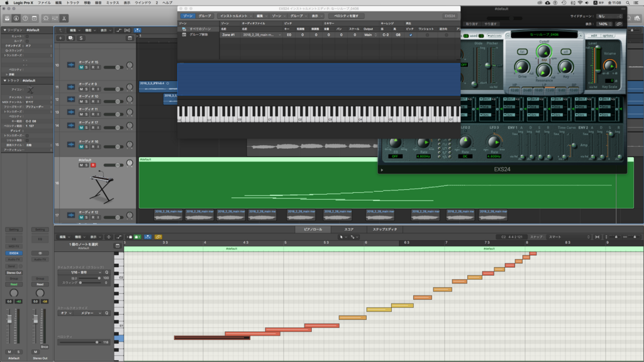The height and width of the screenshot is (362, 644).
Task: Open インストゥルメント dropdown in EXS24 editor
Action: click(236, 16)
